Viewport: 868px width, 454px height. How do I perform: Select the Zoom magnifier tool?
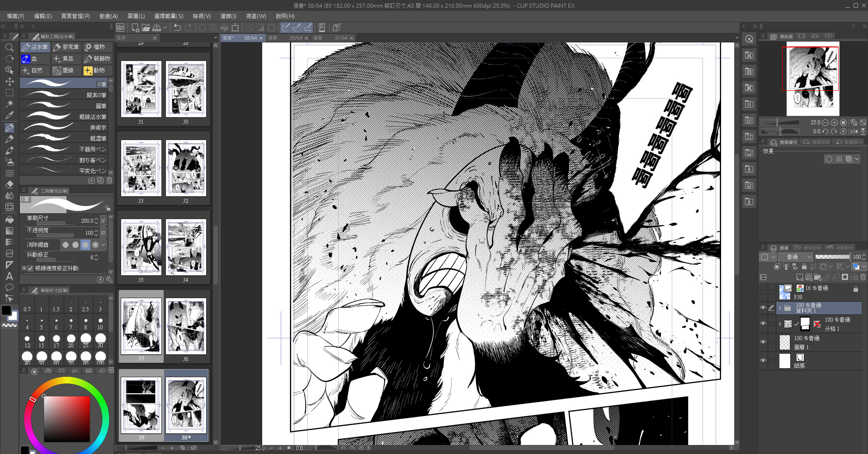[x=9, y=47]
